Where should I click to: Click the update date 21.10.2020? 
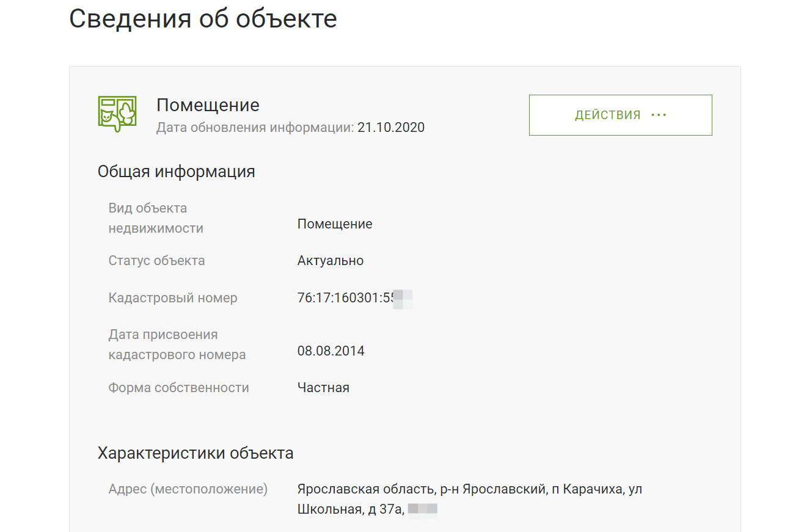pos(391,128)
